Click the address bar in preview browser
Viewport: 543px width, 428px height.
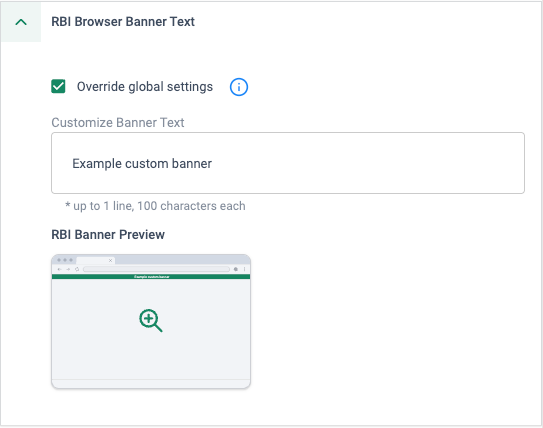pos(156,269)
